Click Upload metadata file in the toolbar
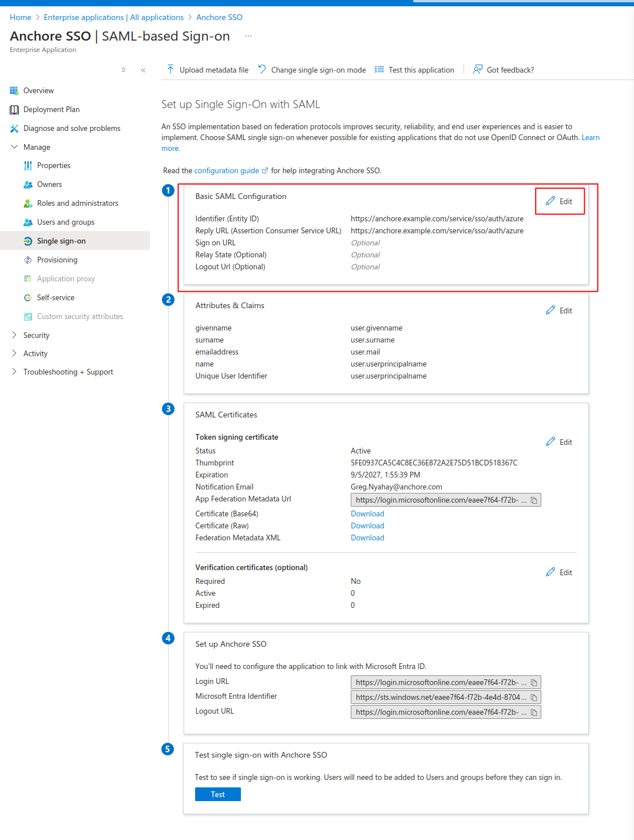Image resolution: width=634 pixels, height=840 pixels. point(207,69)
